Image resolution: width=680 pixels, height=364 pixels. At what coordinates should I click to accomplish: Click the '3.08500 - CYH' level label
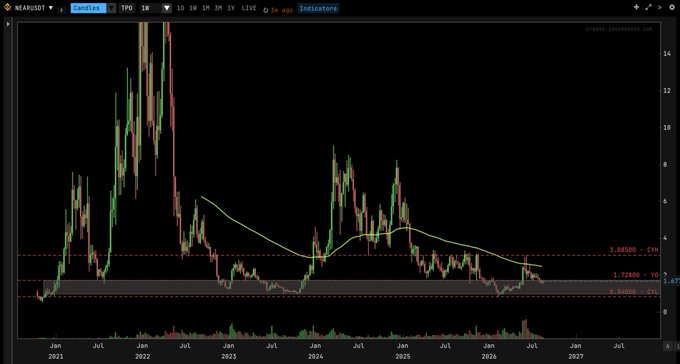click(x=634, y=250)
